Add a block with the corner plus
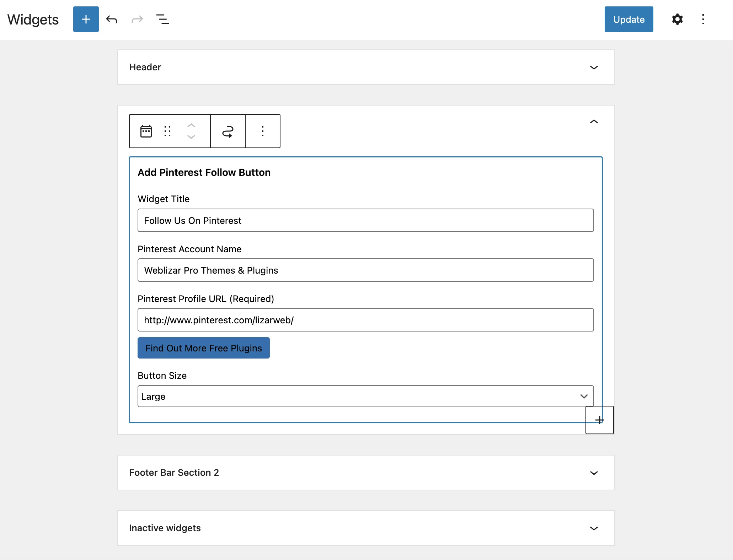This screenshot has height=560, width=733. (x=600, y=420)
